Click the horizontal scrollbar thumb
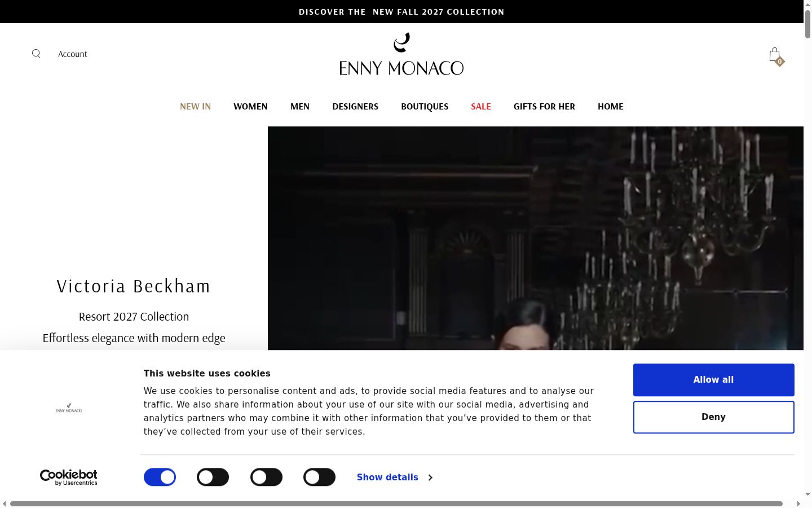This screenshot has width=812, height=508. [x=396, y=503]
